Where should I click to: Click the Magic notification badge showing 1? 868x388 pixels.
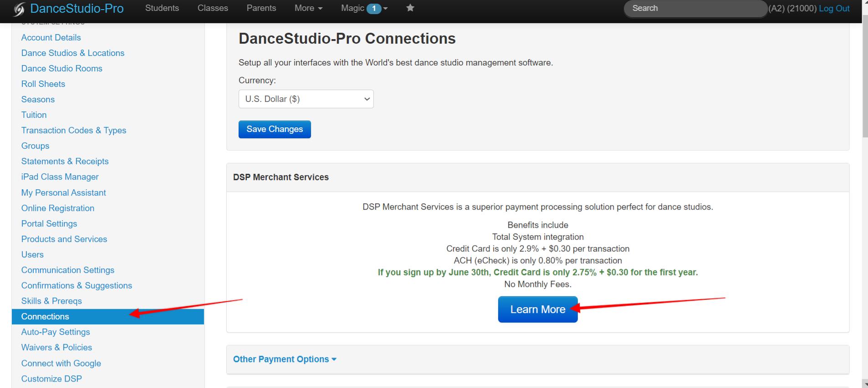pos(374,9)
